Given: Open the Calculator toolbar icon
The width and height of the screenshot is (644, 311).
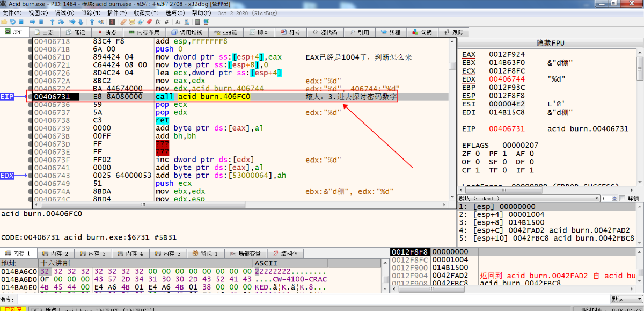Looking at the screenshot, I should coord(197,22).
